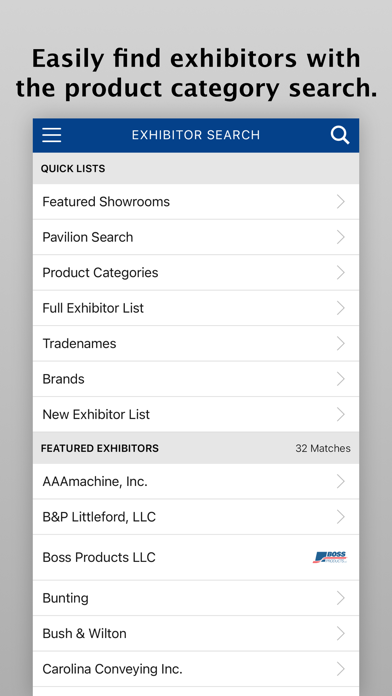This screenshot has height=696, width=392.
Task: Expand Pavilion Search chevron arrow
Action: point(341,237)
